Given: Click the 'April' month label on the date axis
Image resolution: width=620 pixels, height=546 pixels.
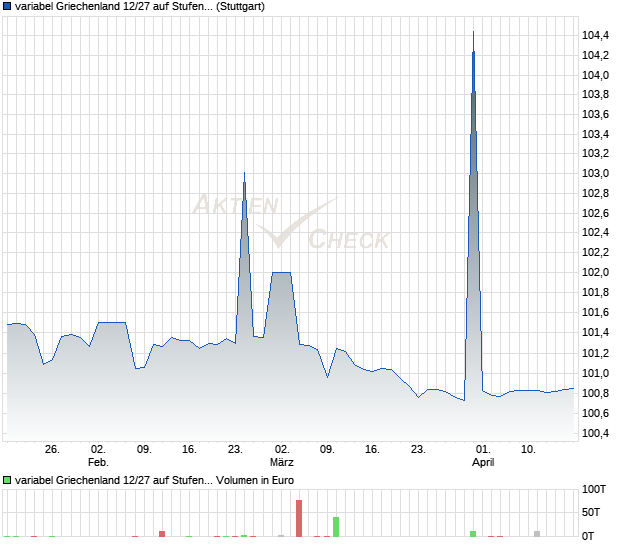Looking at the screenshot, I should (483, 462).
